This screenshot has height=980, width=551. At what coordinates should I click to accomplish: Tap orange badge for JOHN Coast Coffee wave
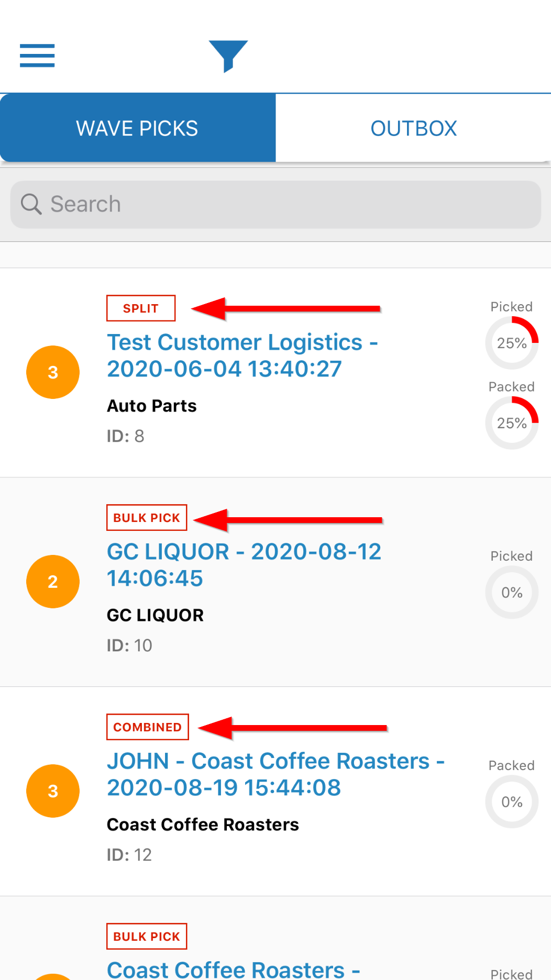[x=53, y=791]
